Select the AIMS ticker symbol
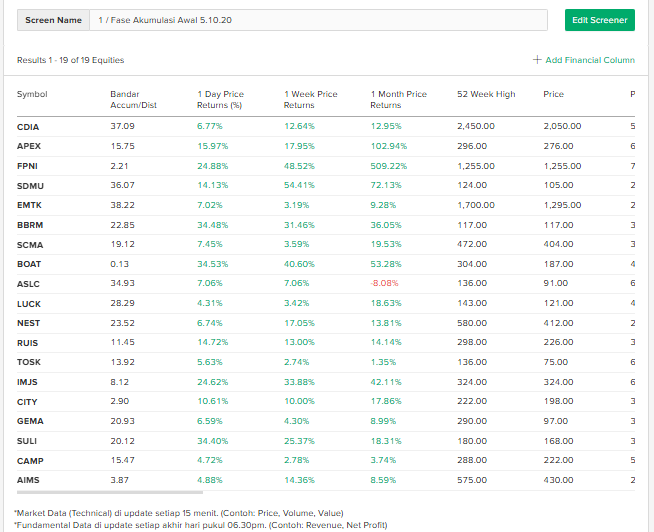Screen dimensions: 654x532 click(28, 480)
